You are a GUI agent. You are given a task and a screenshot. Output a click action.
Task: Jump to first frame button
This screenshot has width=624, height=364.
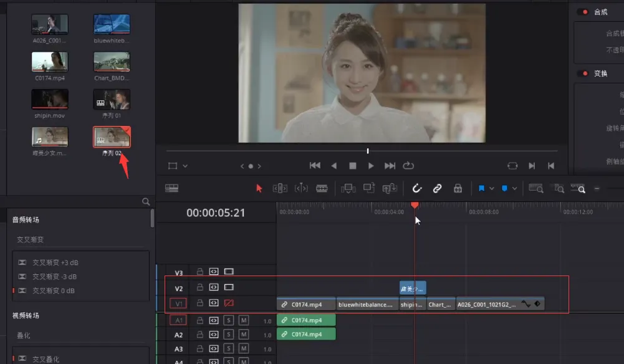pos(315,166)
